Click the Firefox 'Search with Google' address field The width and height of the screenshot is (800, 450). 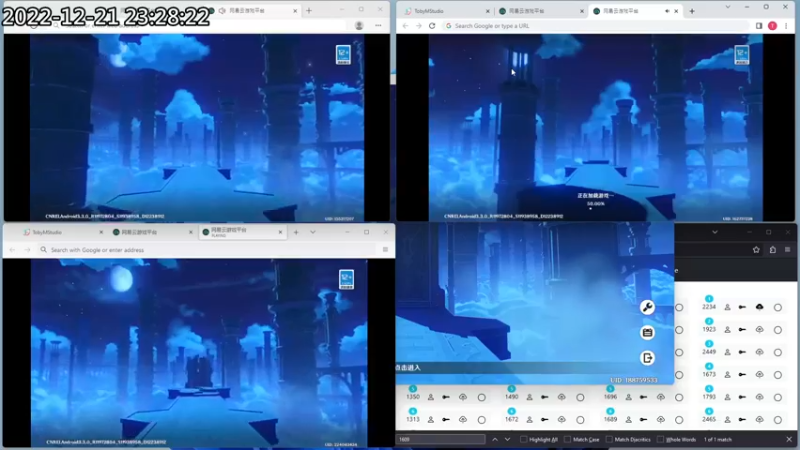pos(208,249)
